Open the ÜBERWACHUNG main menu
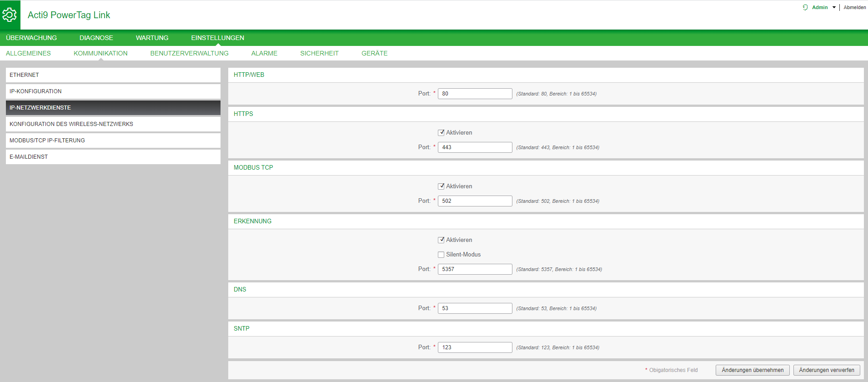The height and width of the screenshot is (382, 868). (31, 38)
